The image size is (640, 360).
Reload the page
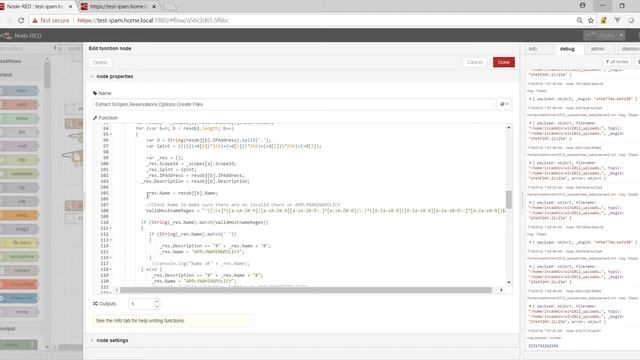point(21,20)
